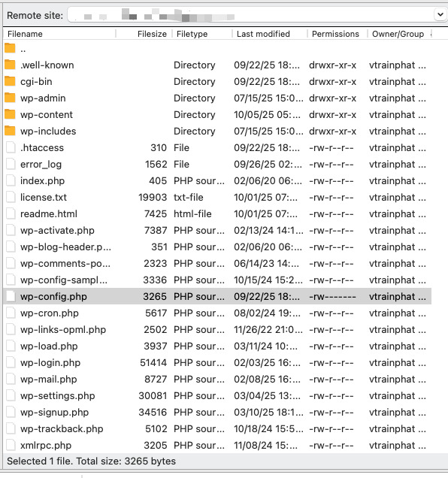The height and width of the screenshot is (478, 448).
Task: Click the '10/05/25 05:...' date of wp-content
Action: (x=267, y=115)
